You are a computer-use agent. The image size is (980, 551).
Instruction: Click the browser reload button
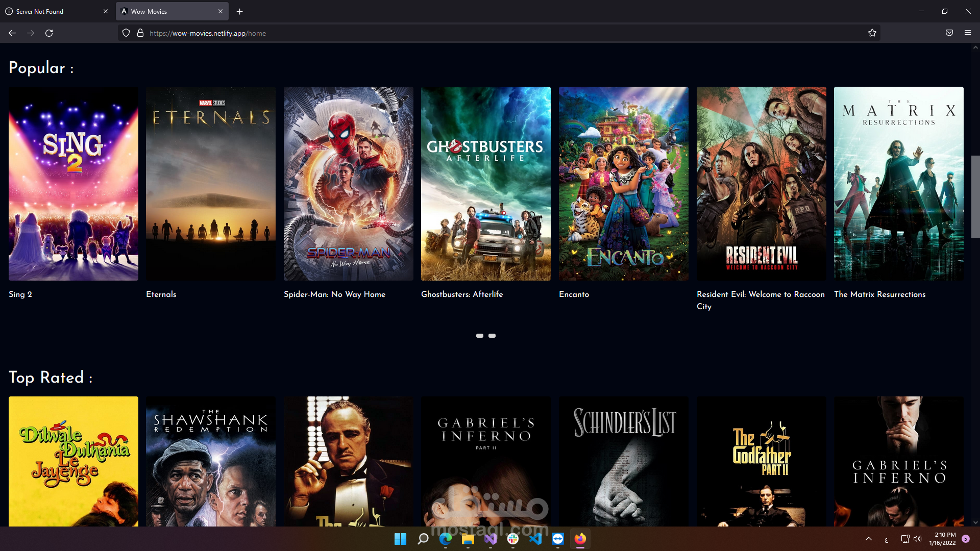(x=49, y=33)
